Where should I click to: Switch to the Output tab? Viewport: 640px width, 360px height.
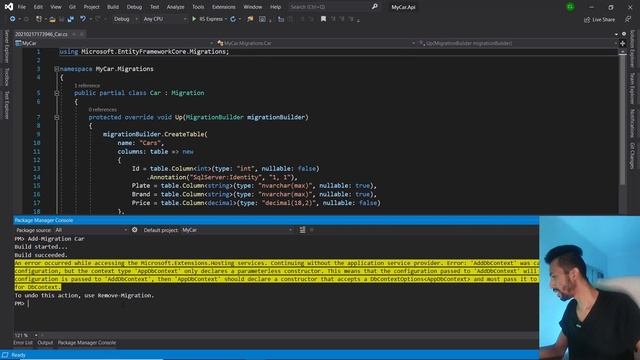point(45,343)
